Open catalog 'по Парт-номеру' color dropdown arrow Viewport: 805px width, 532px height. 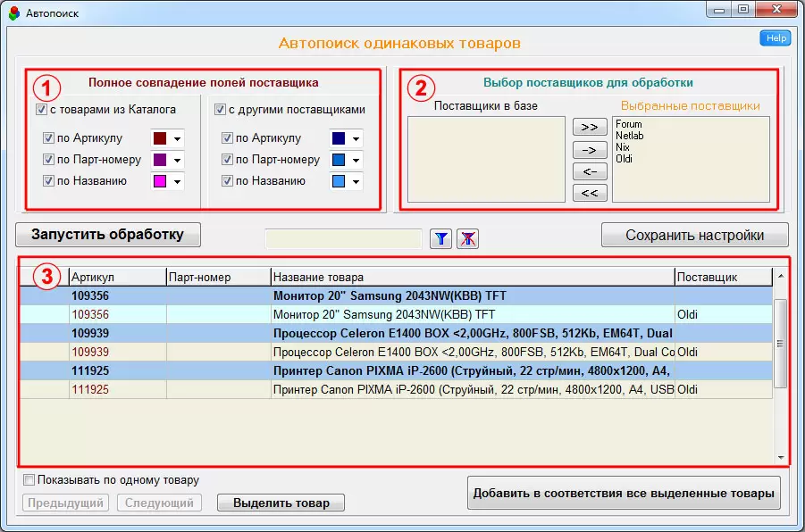pos(177,161)
